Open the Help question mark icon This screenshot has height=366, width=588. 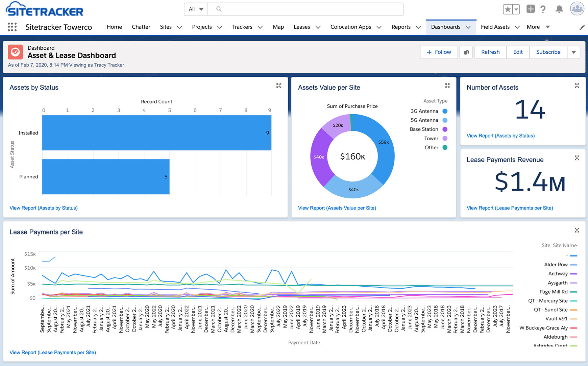[x=543, y=9]
